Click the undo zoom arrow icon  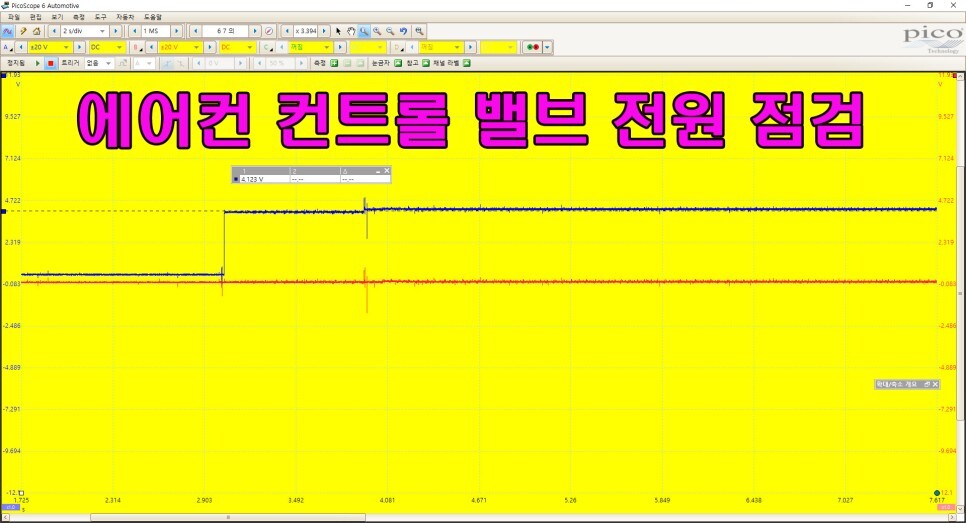click(x=403, y=31)
